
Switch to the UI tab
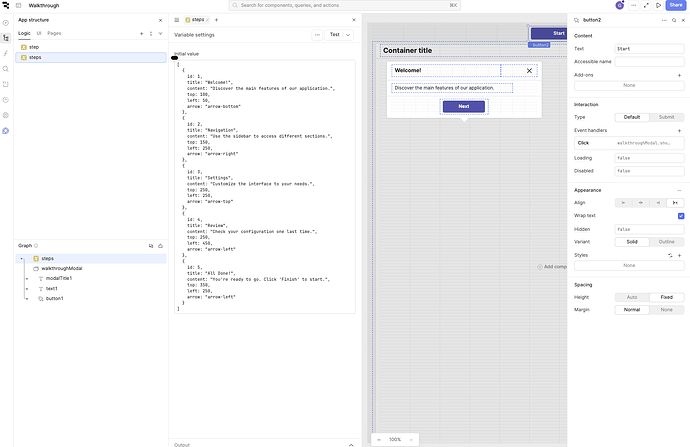pos(38,33)
